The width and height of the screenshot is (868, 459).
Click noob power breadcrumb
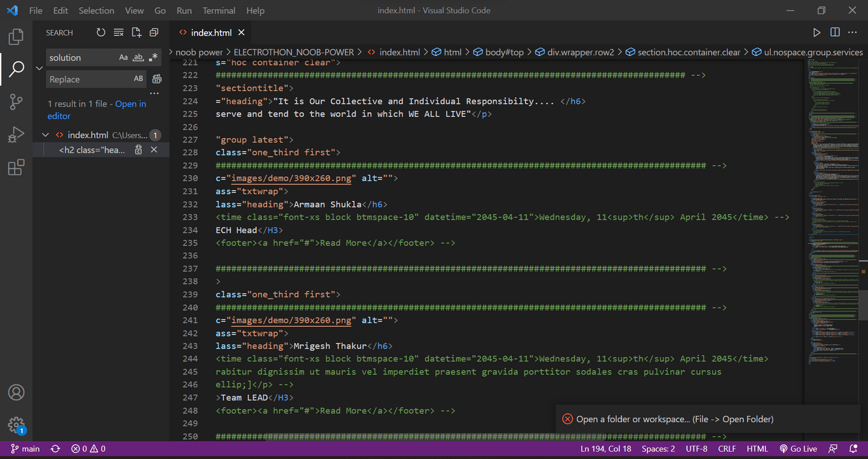click(x=199, y=52)
